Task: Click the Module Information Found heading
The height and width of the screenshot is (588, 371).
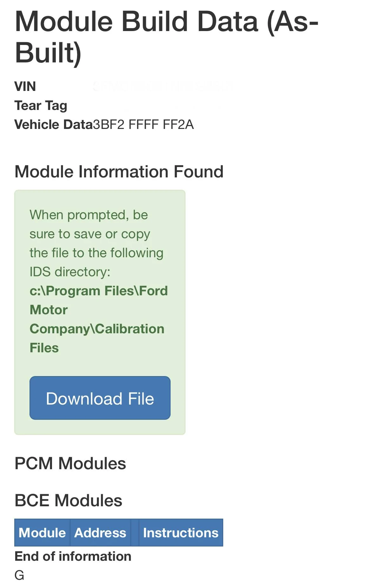Action: 119,171
